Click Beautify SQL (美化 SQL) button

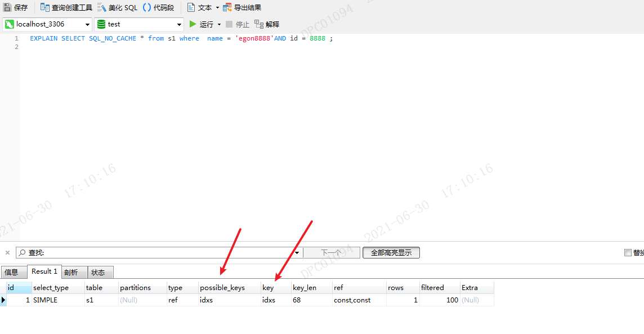[118, 7]
